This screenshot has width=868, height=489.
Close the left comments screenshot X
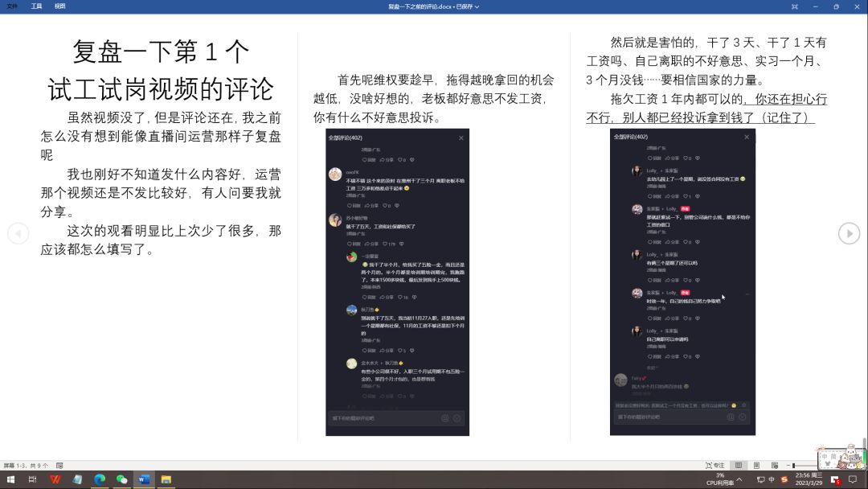click(x=461, y=138)
